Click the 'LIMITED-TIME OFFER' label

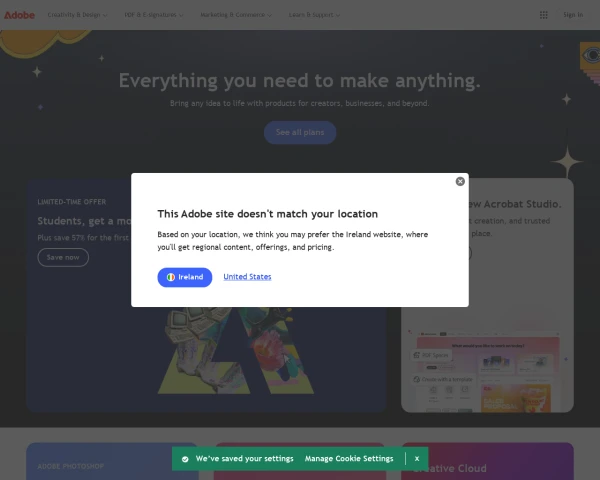pyautogui.click(x=72, y=202)
